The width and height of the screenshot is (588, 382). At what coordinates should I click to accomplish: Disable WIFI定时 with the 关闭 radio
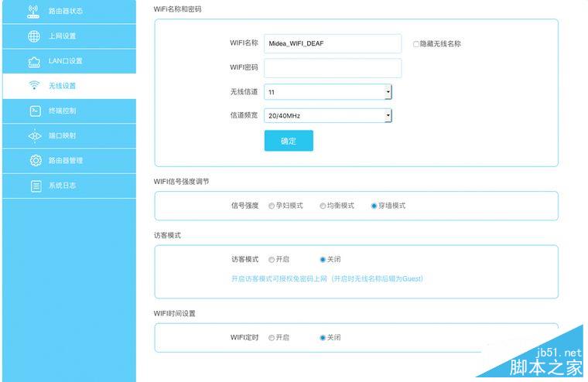[x=323, y=338]
